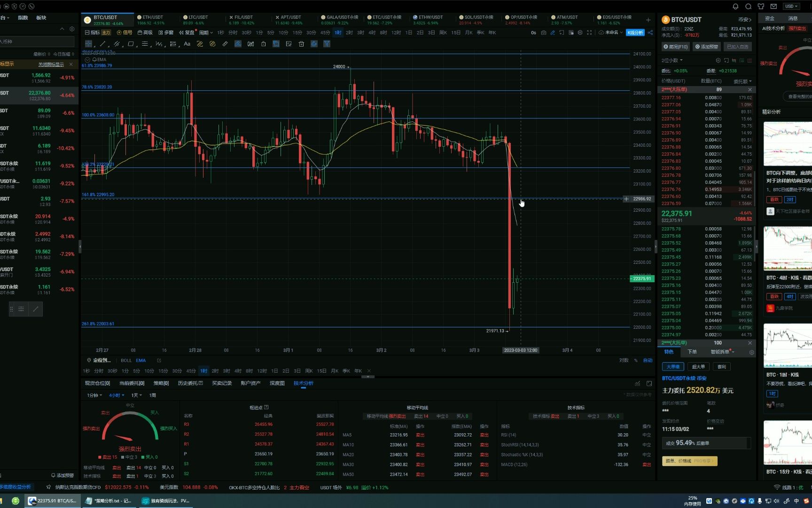
Task: Toggle 自动 auto scale
Action: click(648, 360)
